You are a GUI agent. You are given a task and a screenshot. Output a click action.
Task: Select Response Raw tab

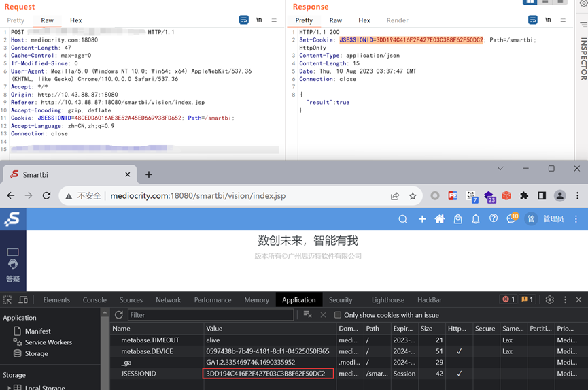pyautogui.click(x=336, y=20)
